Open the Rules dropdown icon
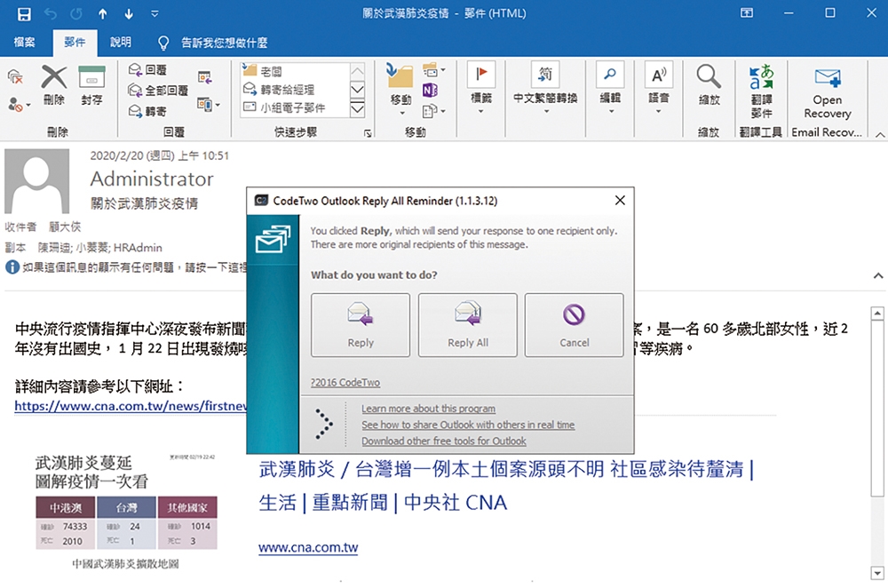 click(434, 71)
